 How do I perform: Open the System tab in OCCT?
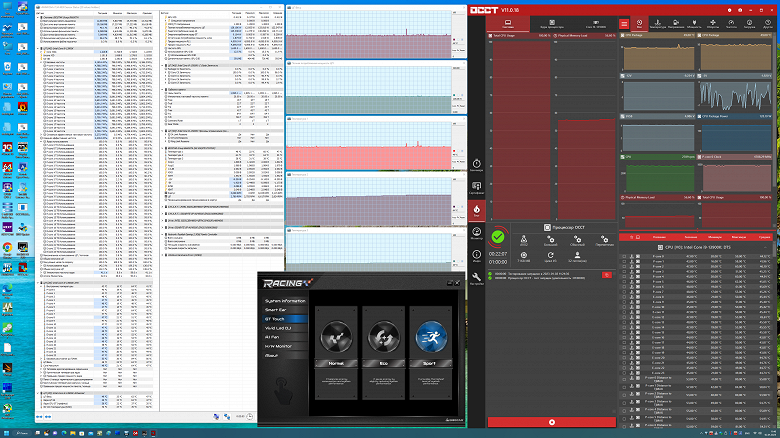508,23
